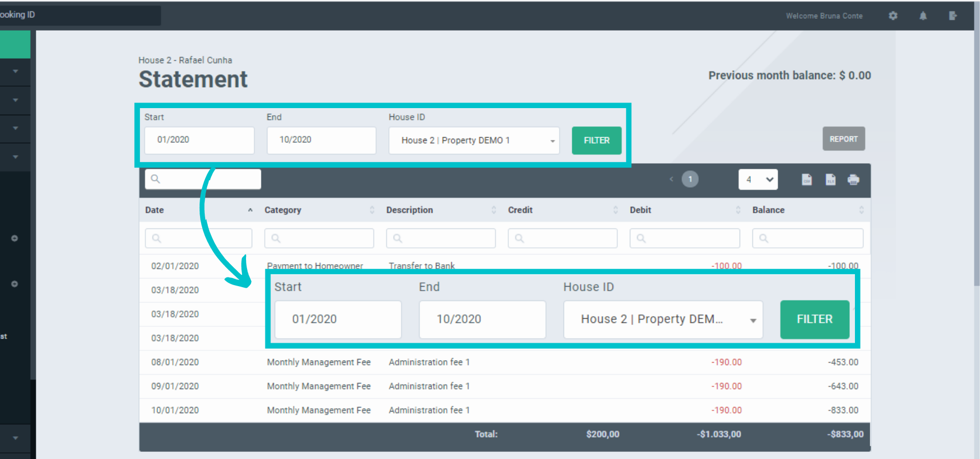Viewport: 980px width, 459px height.
Task: Open the House ID dropdown in top filter
Action: tap(474, 140)
